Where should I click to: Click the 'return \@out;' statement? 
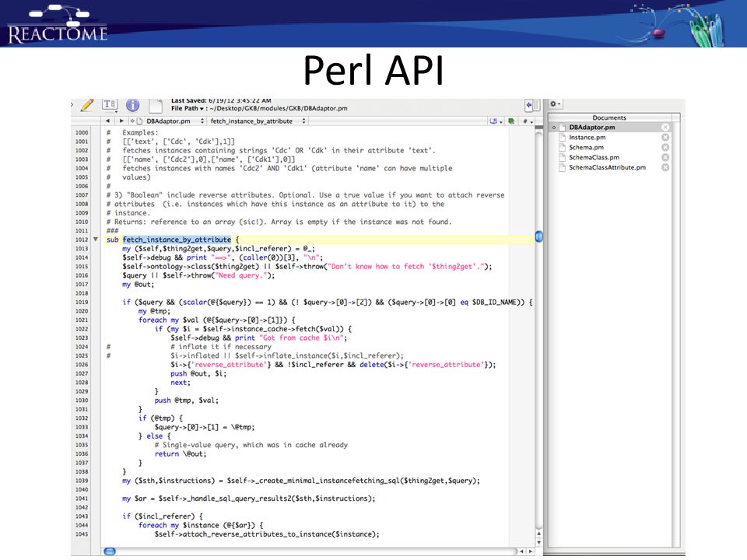[x=181, y=453]
